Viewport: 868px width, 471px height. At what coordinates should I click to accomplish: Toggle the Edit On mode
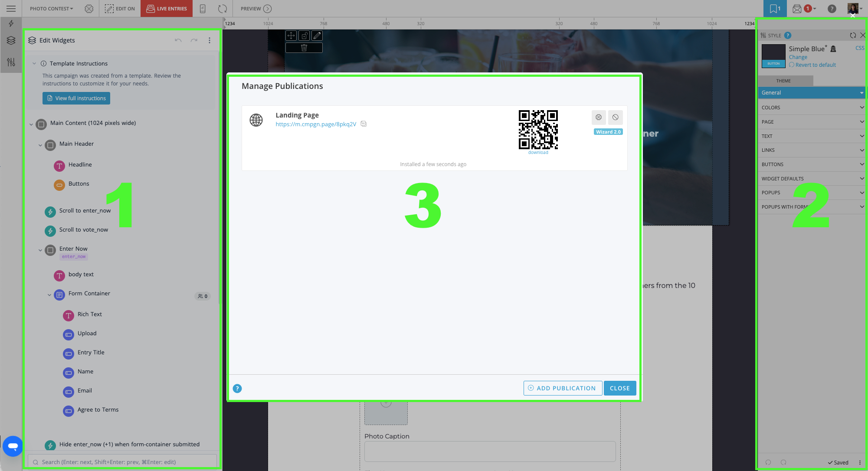coord(120,9)
